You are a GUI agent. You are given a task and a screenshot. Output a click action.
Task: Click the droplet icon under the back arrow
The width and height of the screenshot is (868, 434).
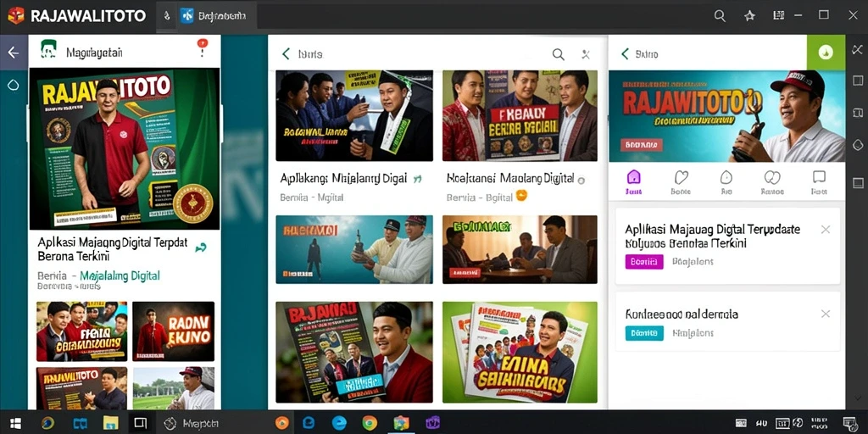[x=14, y=85]
